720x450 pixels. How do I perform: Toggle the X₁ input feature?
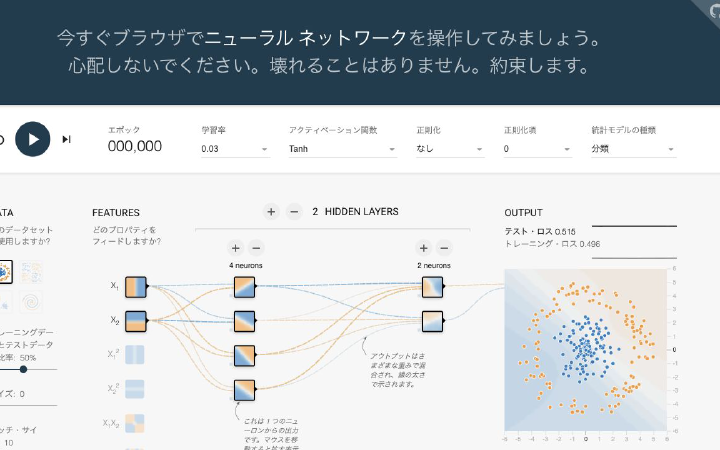click(x=135, y=287)
